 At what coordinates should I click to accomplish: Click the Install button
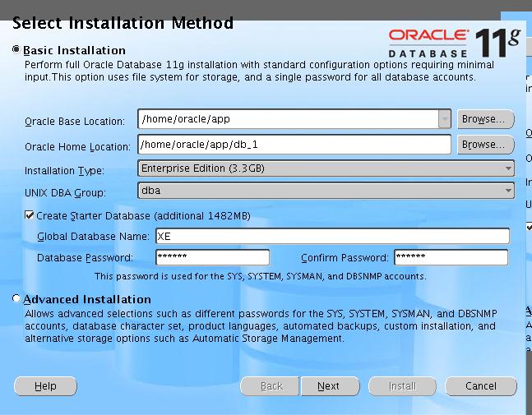pos(402,386)
